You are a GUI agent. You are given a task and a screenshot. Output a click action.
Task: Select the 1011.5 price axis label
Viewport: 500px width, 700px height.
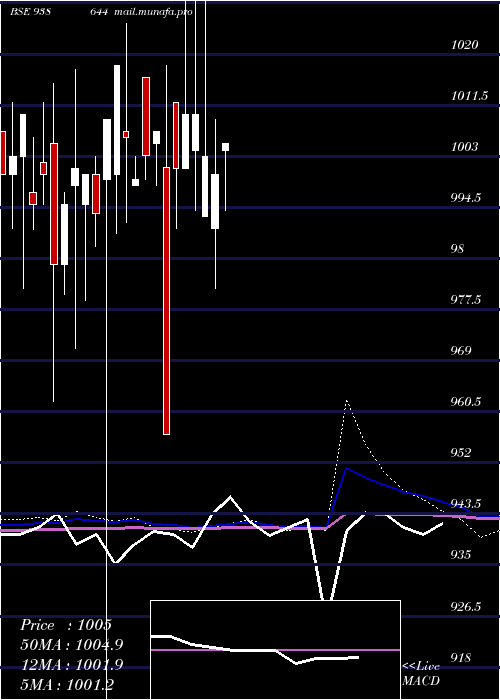(469, 96)
